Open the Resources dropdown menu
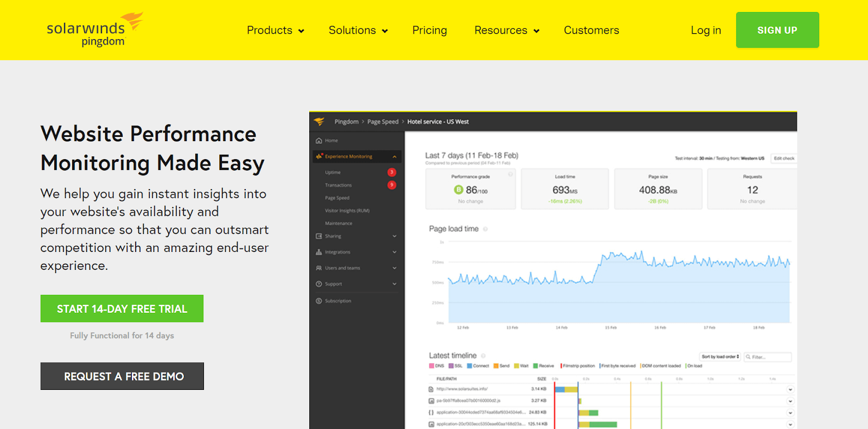 (507, 30)
